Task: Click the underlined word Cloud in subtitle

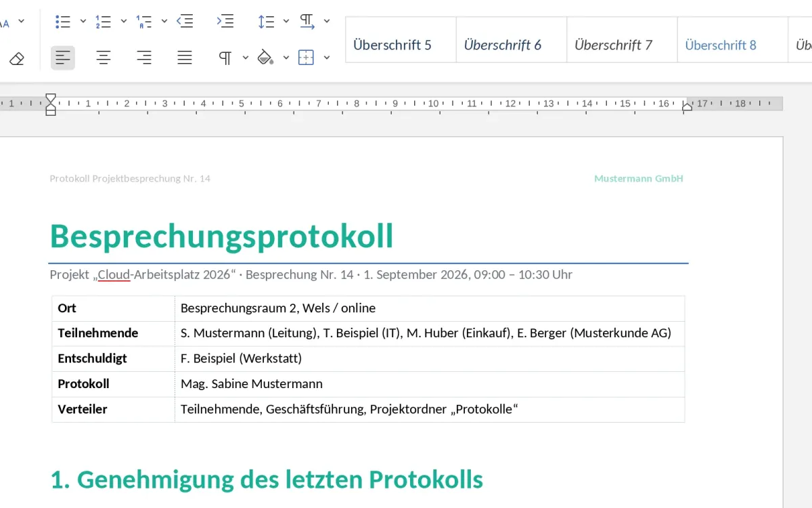Action: (x=114, y=274)
